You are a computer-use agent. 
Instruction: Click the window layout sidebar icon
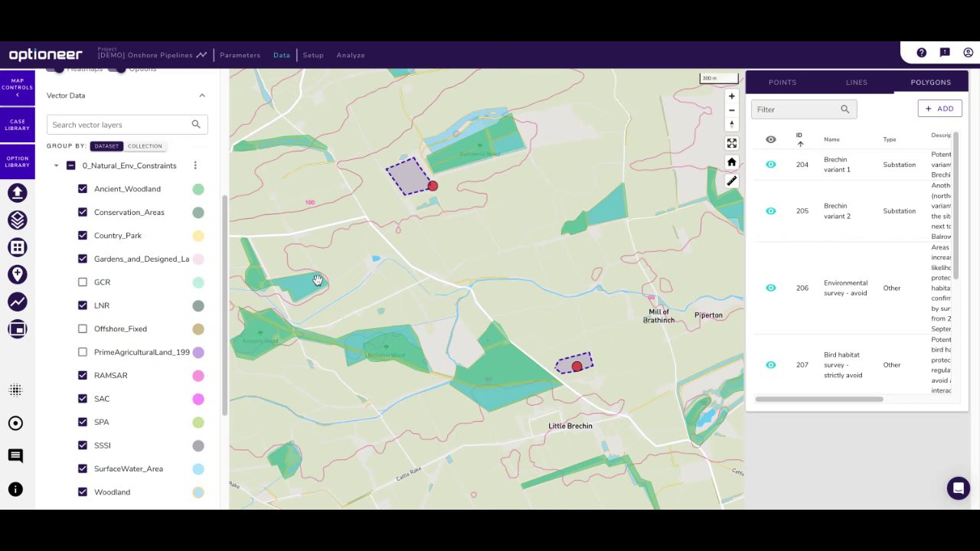tap(18, 329)
